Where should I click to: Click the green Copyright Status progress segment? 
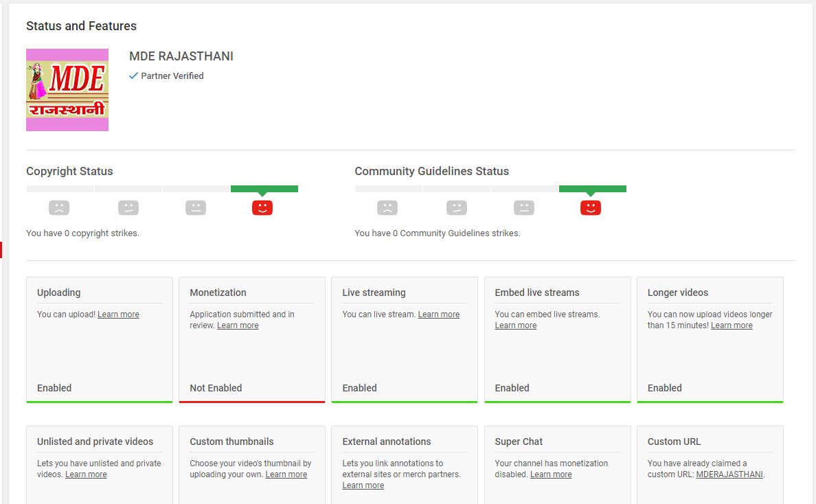[264, 189]
